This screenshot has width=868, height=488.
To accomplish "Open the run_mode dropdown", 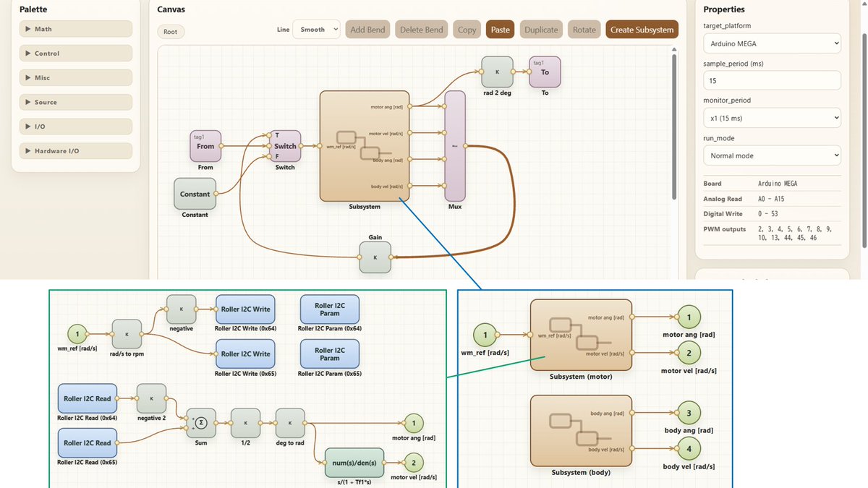I will click(772, 155).
